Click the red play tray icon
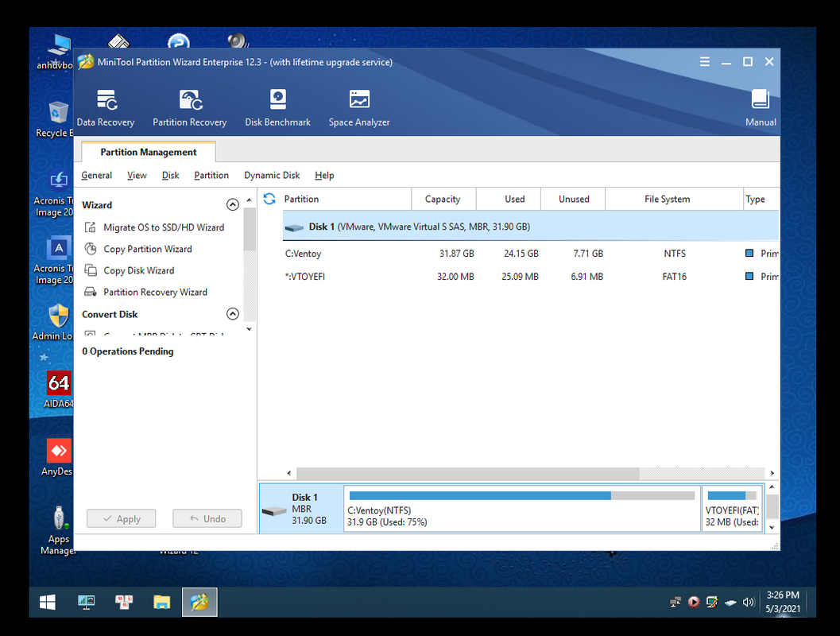 tap(694, 603)
